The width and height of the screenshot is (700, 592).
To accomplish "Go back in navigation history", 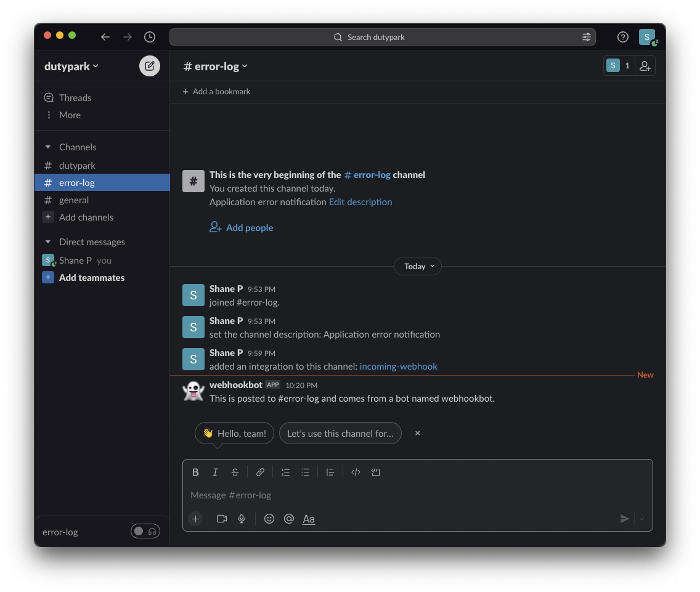I will 105,37.
